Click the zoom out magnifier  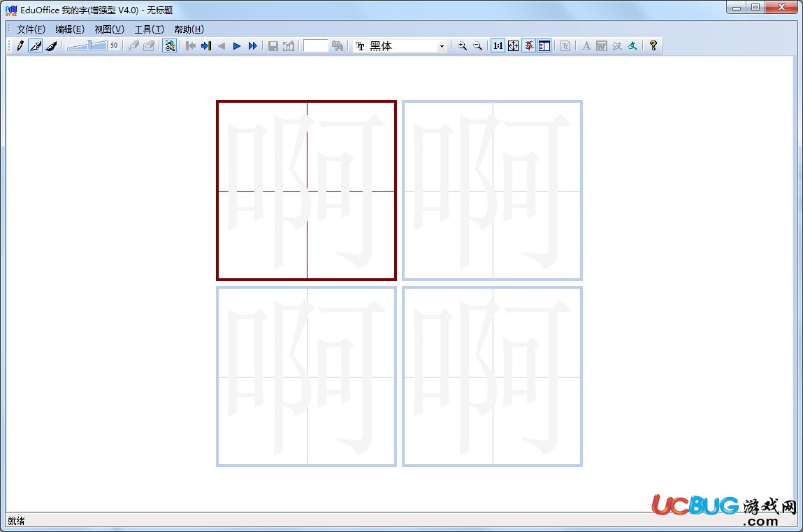tap(478, 46)
